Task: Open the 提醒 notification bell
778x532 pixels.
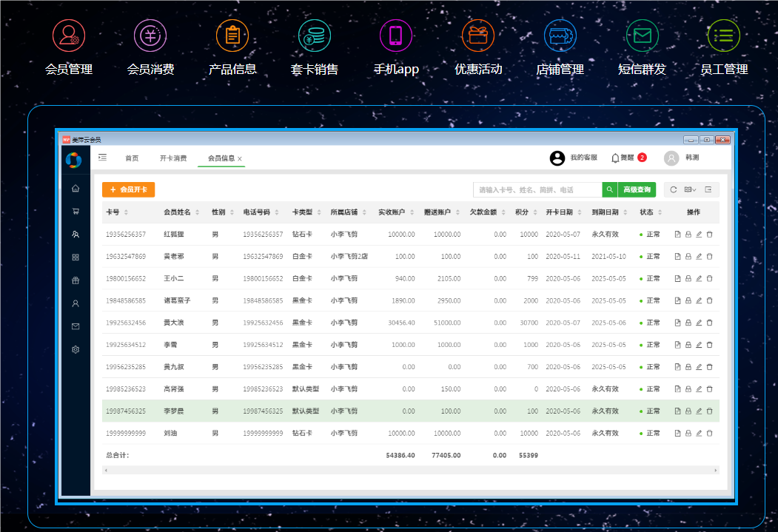Action: coord(615,158)
